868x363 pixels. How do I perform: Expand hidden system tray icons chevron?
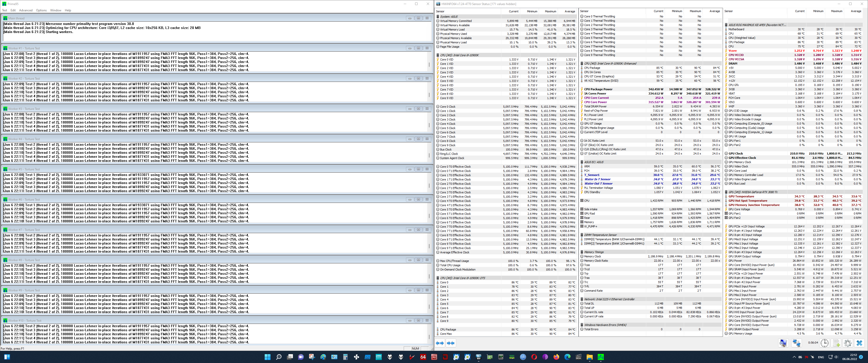click(794, 357)
